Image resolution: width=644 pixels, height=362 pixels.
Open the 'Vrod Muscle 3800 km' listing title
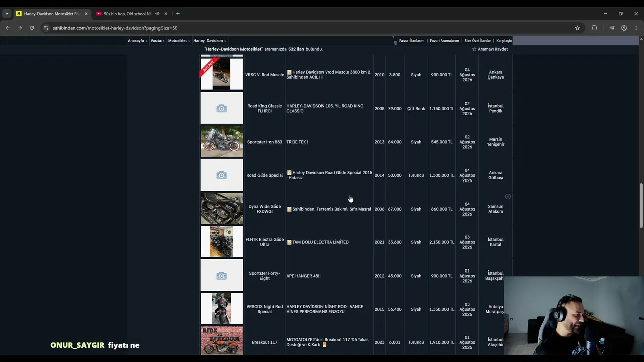pos(329,75)
